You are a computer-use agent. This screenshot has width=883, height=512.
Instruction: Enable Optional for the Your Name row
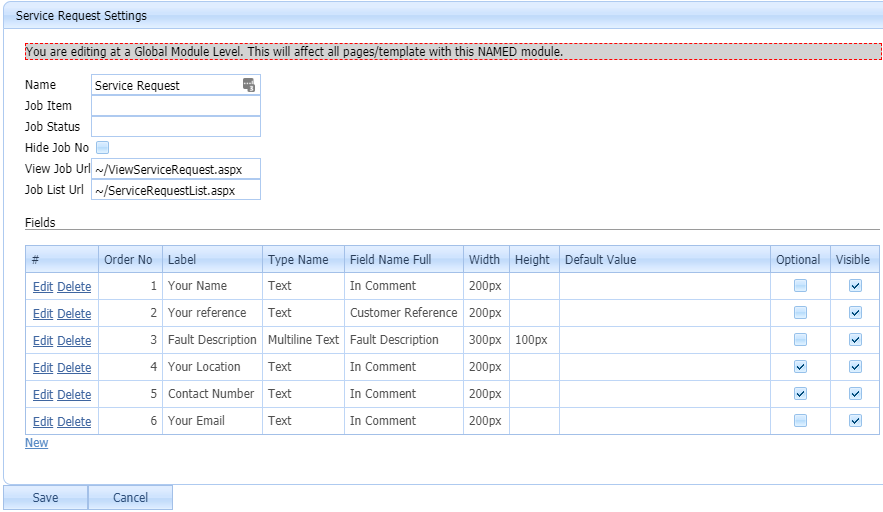tap(800, 286)
